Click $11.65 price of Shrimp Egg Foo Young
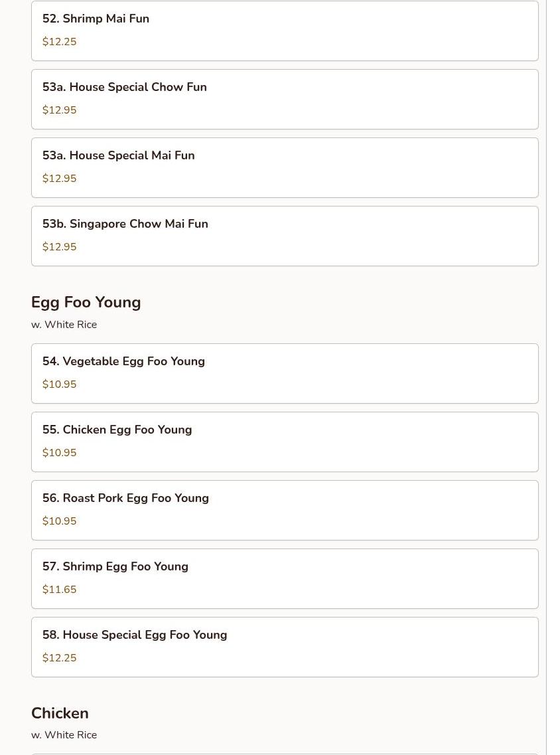The height and width of the screenshot is (755, 560). pyautogui.click(x=59, y=590)
